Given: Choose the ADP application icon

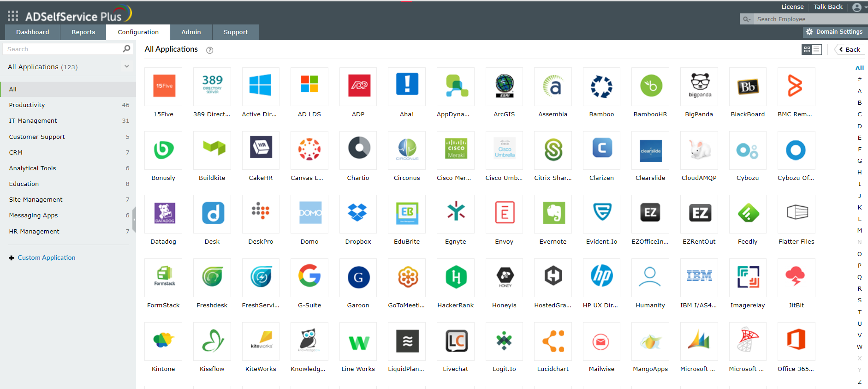Looking at the screenshot, I should point(358,86).
